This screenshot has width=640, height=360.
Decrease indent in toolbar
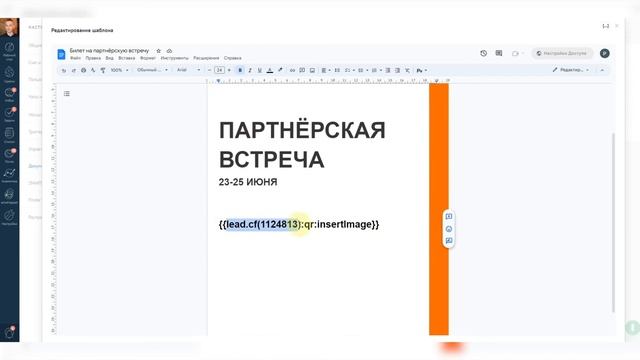click(388, 70)
